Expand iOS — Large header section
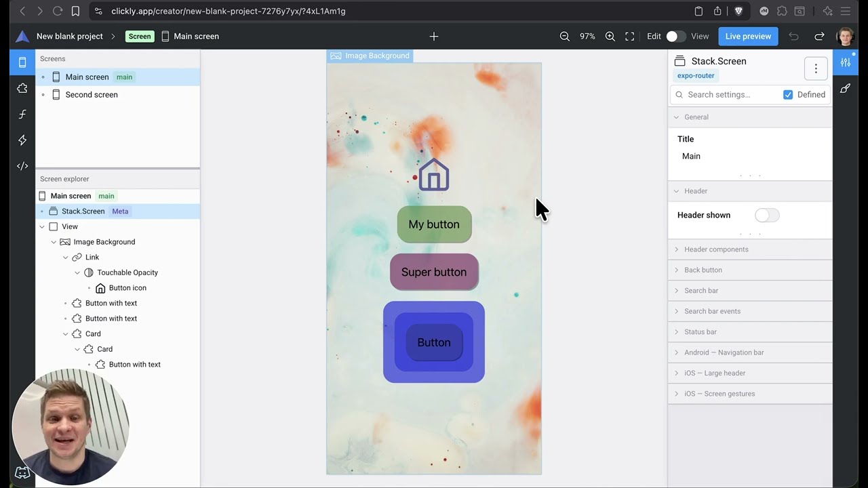This screenshot has height=488, width=868. point(750,373)
